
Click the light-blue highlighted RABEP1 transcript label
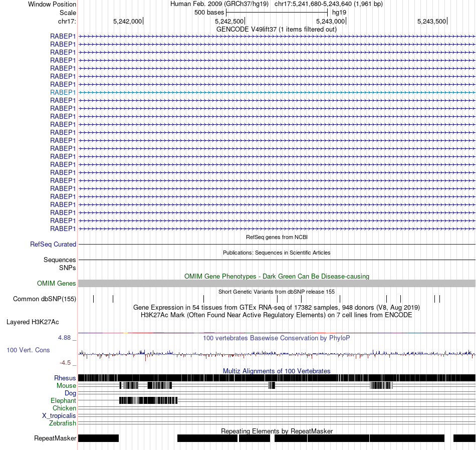[63, 92]
